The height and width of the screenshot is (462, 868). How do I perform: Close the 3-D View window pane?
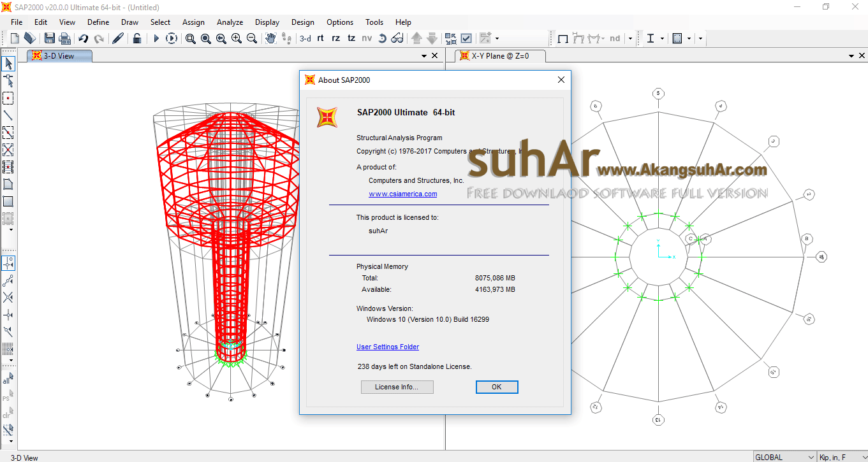pyautogui.click(x=435, y=56)
